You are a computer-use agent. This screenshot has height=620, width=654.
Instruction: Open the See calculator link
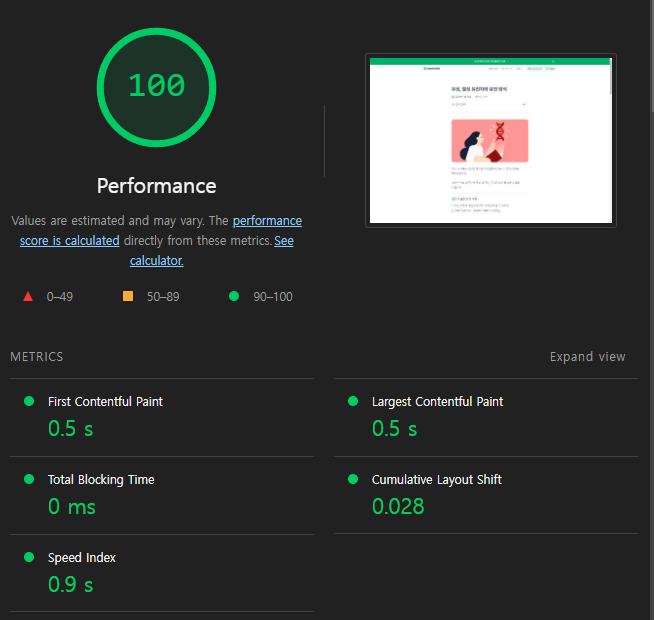[x=212, y=250]
